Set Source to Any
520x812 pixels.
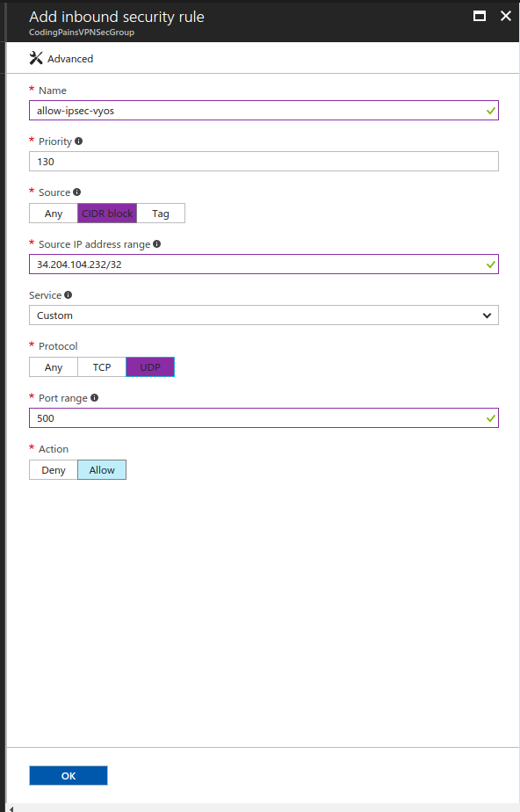54,214
